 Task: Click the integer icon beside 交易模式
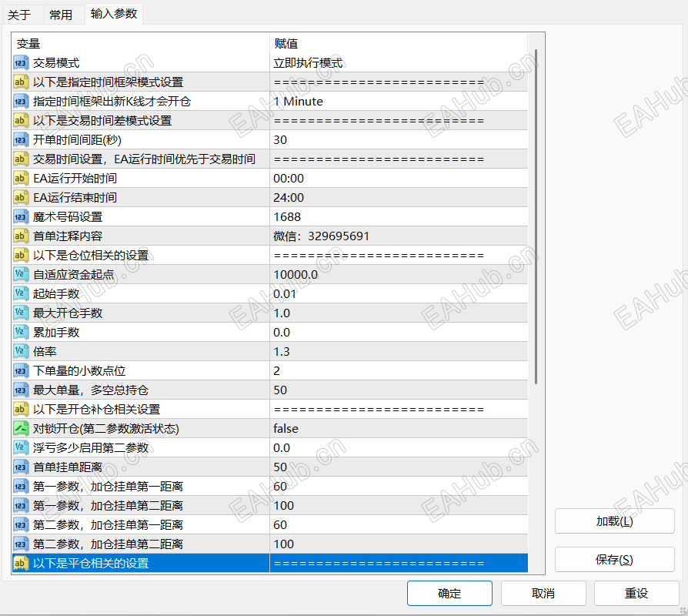(x=20, y=63)
